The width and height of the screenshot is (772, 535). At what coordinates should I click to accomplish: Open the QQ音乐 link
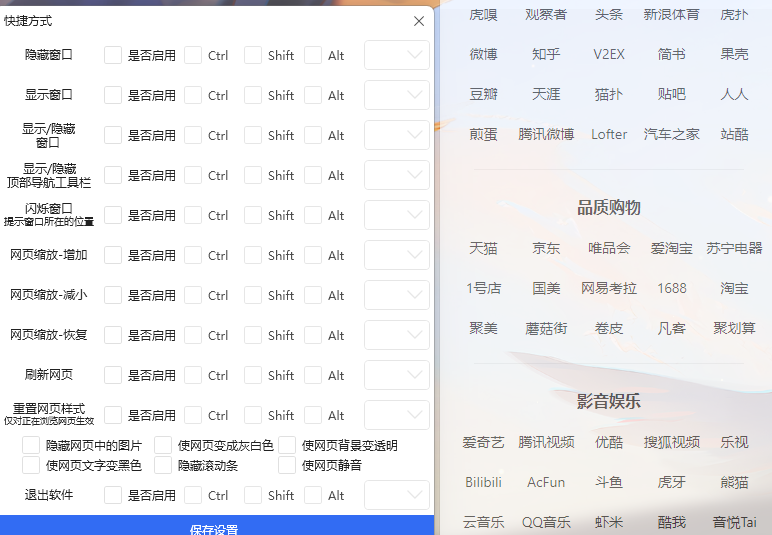pyautogui.click(x=546, y=522)
